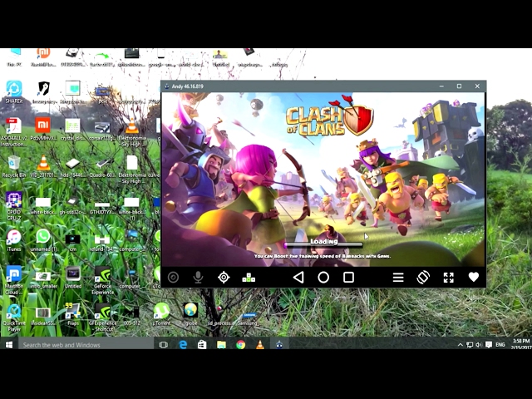This screenshot has height=399, width=532.
Task: Launch Microsoft Edge from the taskbar
Action: (x=183, y=345)
